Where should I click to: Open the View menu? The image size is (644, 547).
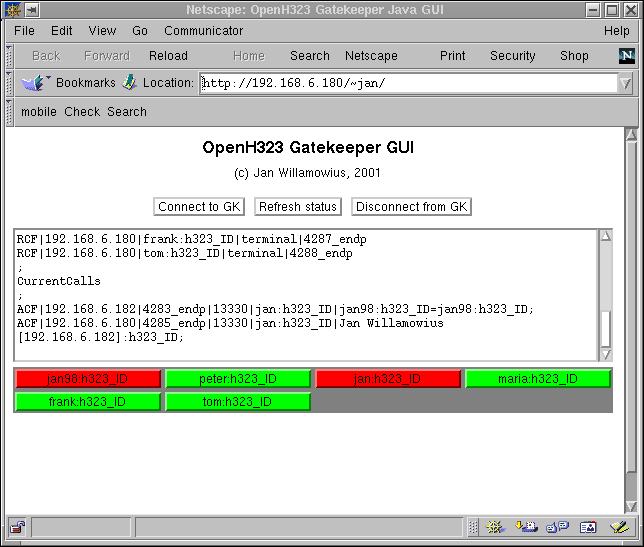102,31
